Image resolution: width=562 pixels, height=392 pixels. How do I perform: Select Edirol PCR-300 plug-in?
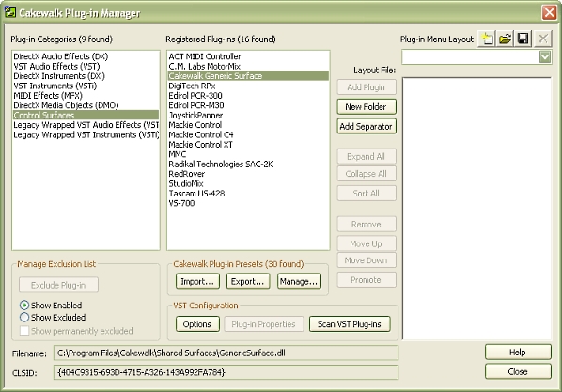point(248,96)
